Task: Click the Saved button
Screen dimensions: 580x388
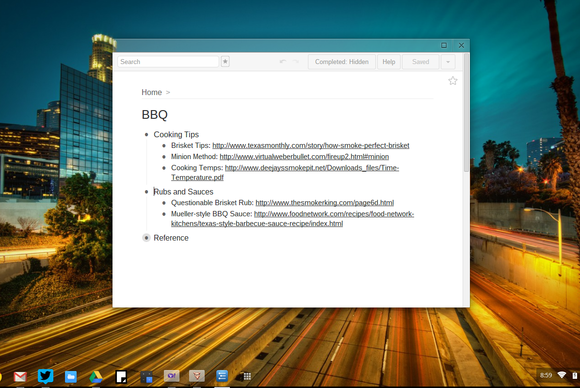Action: (421, 62)
